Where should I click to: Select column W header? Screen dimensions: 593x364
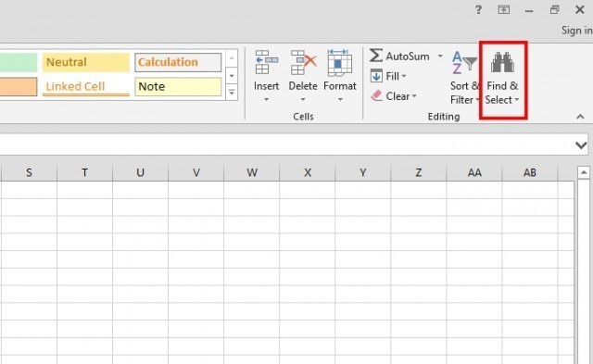(x=252, y=173)
